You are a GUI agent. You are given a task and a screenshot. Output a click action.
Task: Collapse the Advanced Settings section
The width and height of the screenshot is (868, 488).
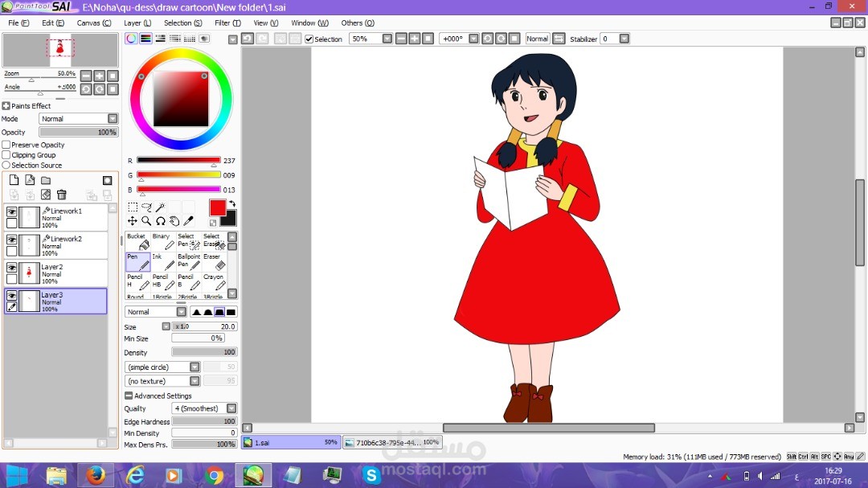click(129, 396)
